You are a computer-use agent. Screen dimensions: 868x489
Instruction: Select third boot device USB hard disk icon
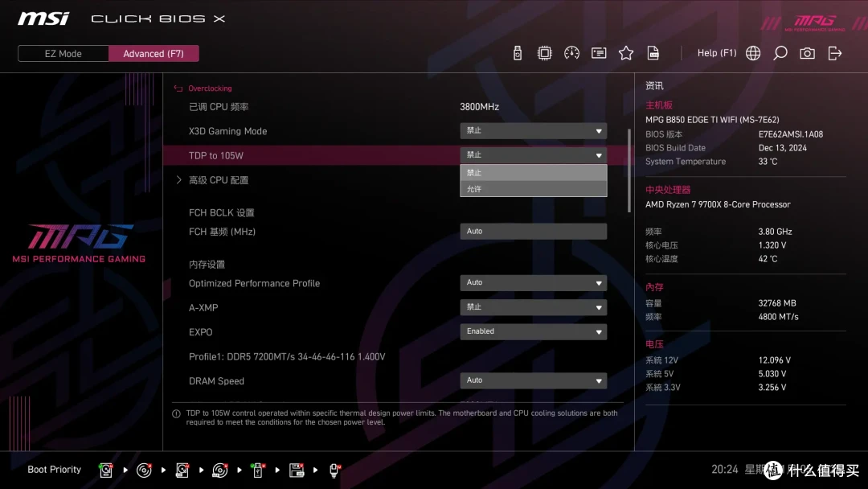182,471
